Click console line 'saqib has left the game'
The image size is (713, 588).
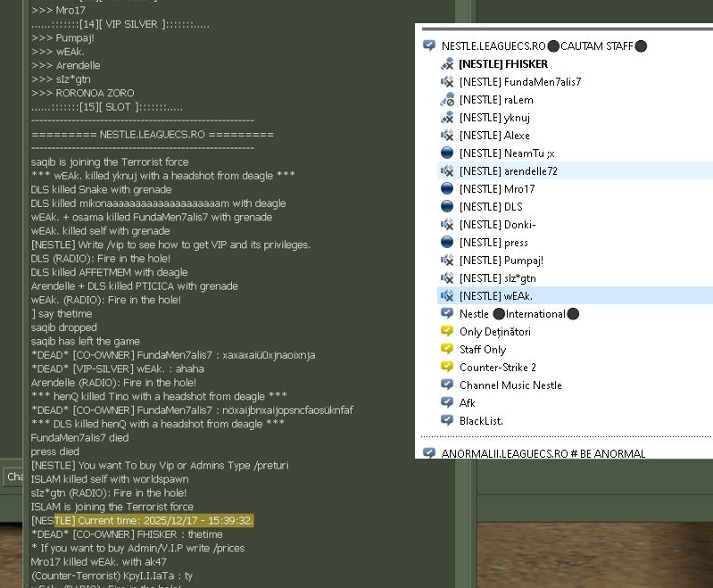tap(85, 341)
